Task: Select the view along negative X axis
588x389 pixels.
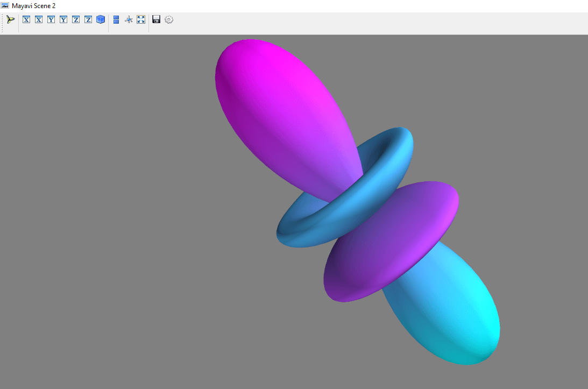Action: [38, 19]
